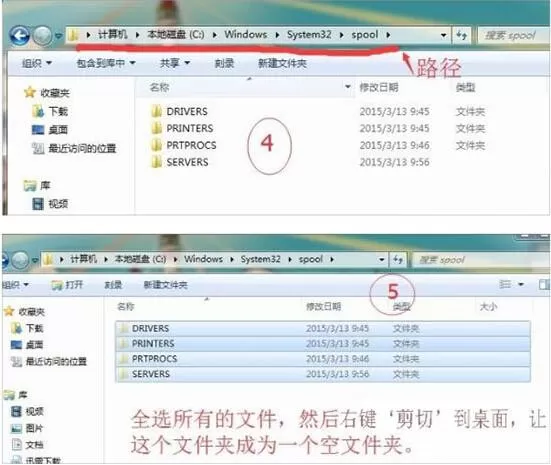Image resolution: width=551 pixels, height=465 pixels.
Task: Open the 组织 menu in the upper window
Action: click(x=37, y=63)
